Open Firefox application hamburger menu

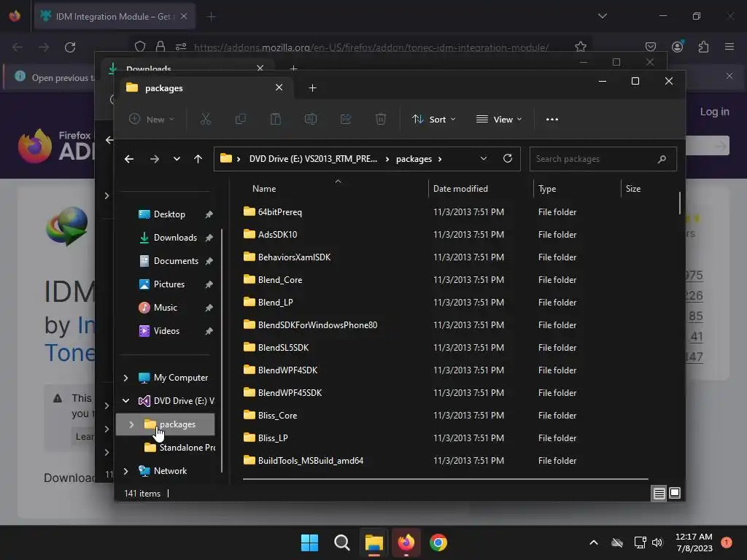(x=729, y=47)
